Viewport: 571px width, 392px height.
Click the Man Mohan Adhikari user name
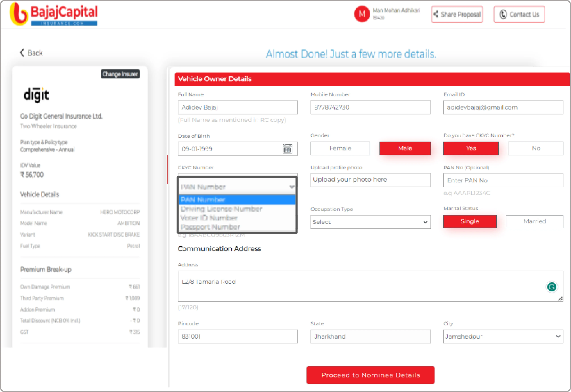(396, 10)
